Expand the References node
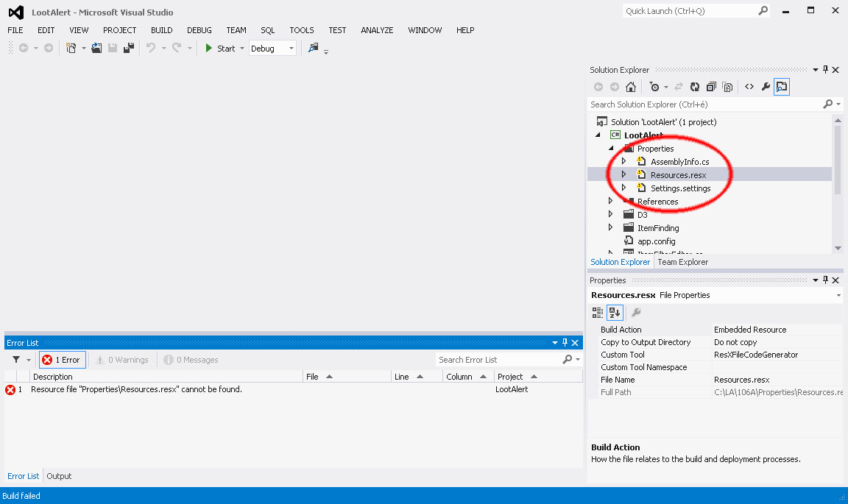The height and width of the screenshot is (504, 848). pos(610,201)
